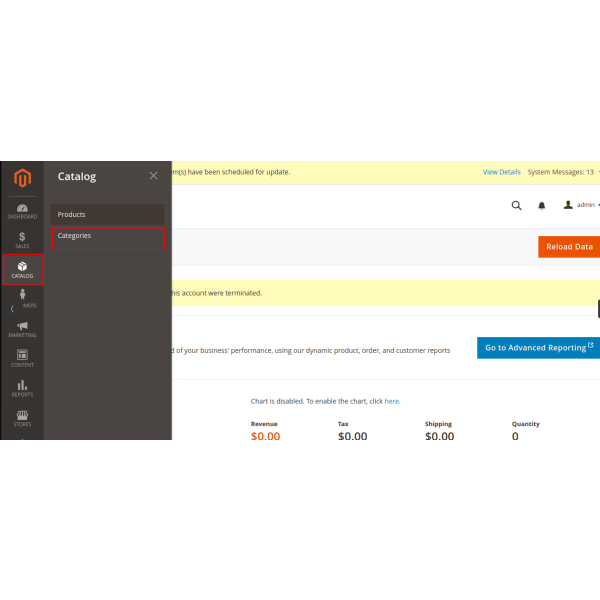600x600 pixels.
Task: Open the Content sidebar icon
Action: tap(22, 358)
